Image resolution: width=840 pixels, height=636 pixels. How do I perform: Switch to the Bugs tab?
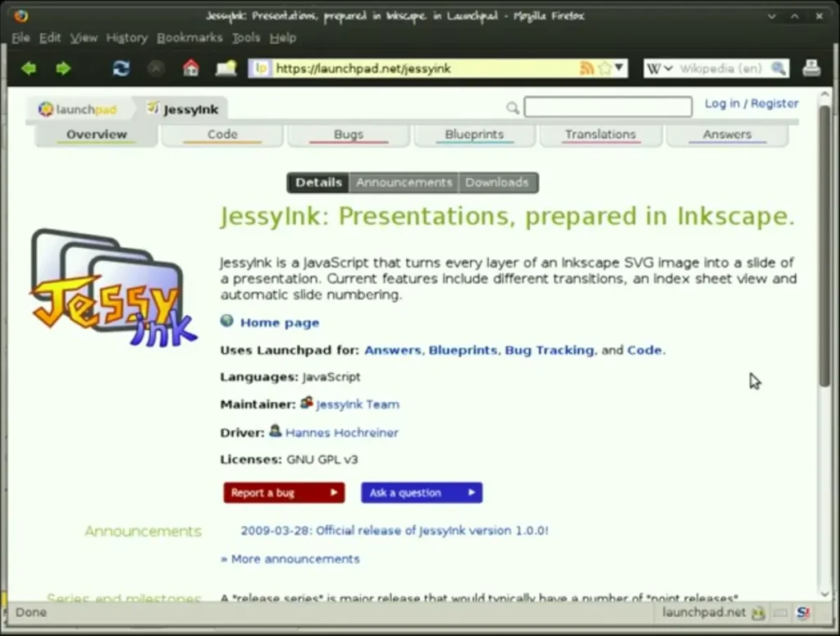pos(349,135)
